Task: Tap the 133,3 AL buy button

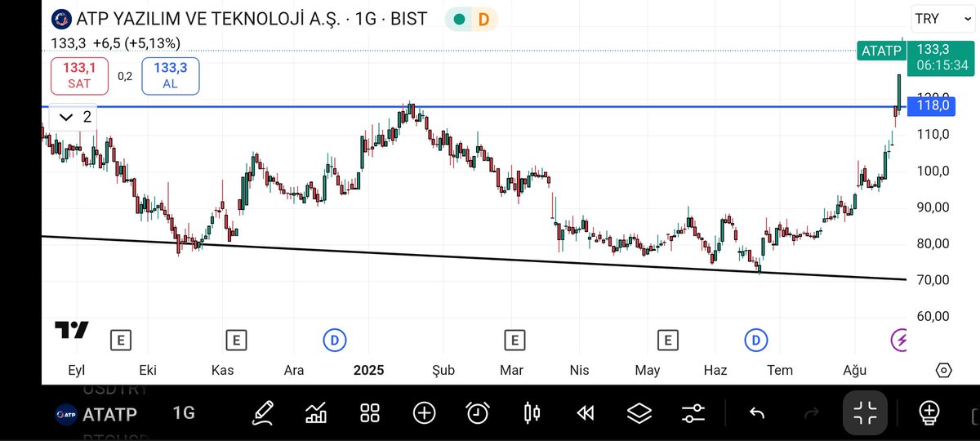Action: 170,75
